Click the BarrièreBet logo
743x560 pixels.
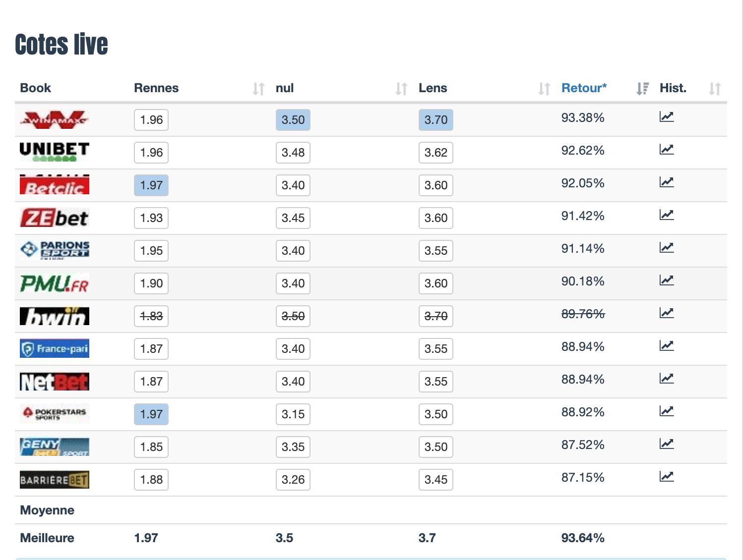(55, 479)
